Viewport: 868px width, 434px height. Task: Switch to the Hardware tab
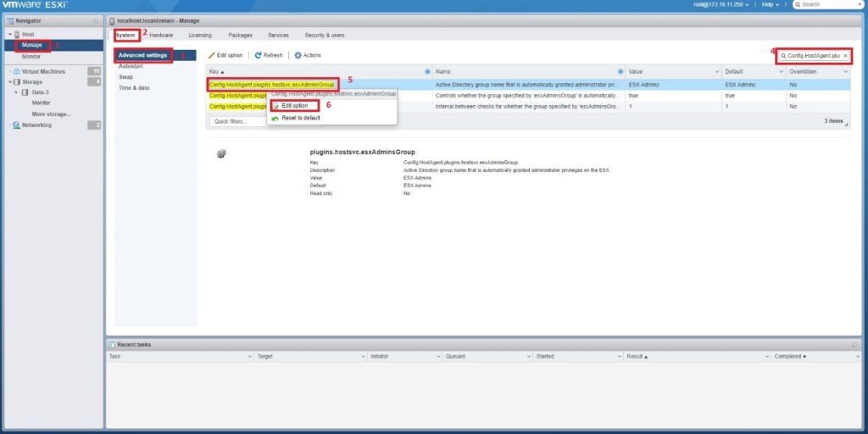pos(161,35)
